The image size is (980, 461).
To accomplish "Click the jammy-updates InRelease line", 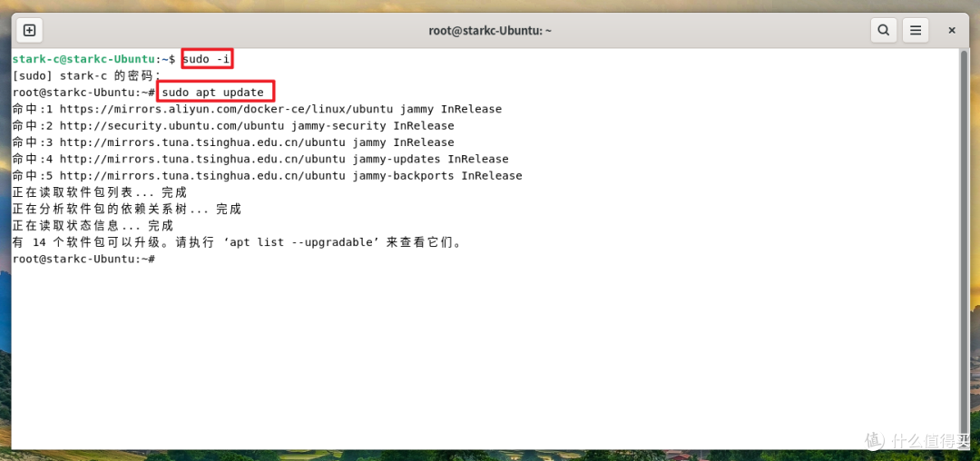I will click(x=260, y=160).
